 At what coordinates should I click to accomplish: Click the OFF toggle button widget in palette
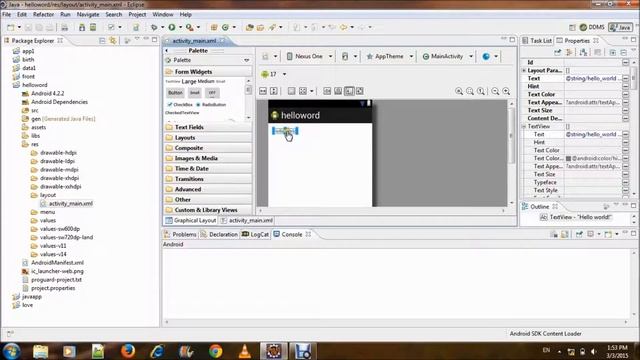[212, 93]
